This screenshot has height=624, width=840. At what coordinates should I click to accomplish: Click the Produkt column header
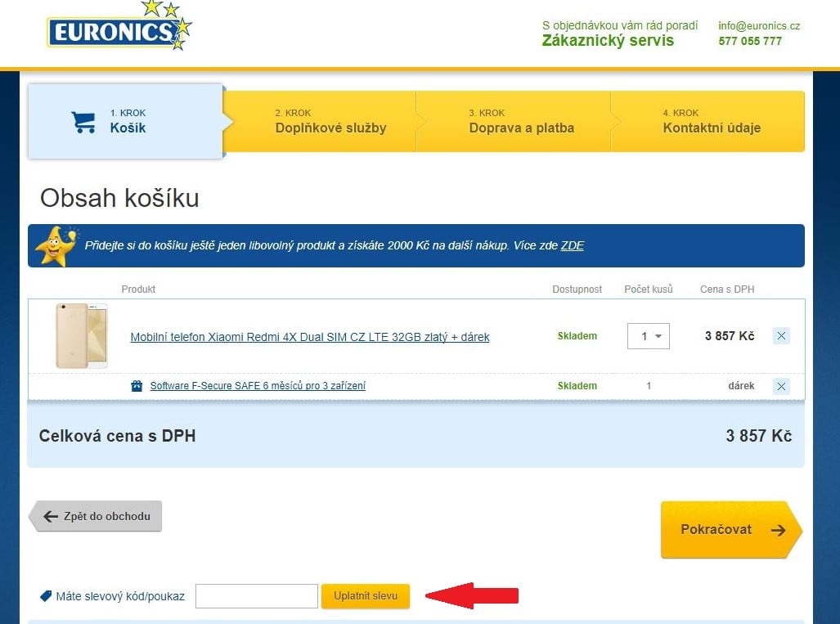tap(138, 290)
